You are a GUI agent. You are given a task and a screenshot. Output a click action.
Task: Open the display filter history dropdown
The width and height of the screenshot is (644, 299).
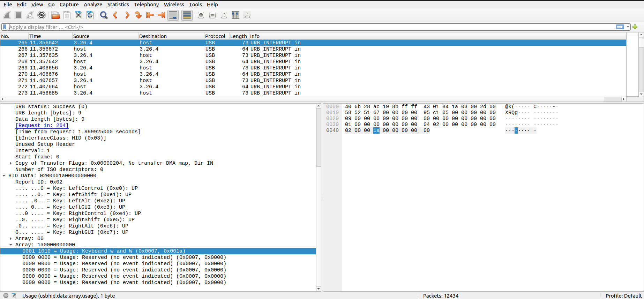pyautogui.click(x=628, y=27)
